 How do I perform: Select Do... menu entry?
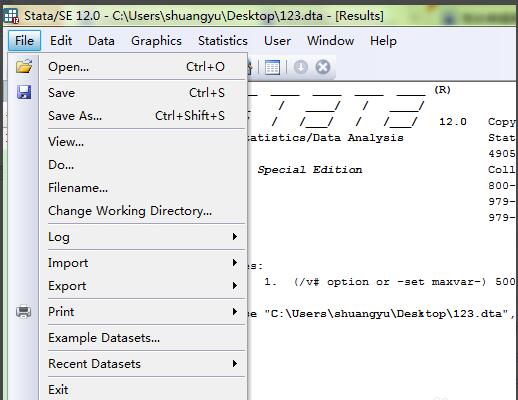143,165
